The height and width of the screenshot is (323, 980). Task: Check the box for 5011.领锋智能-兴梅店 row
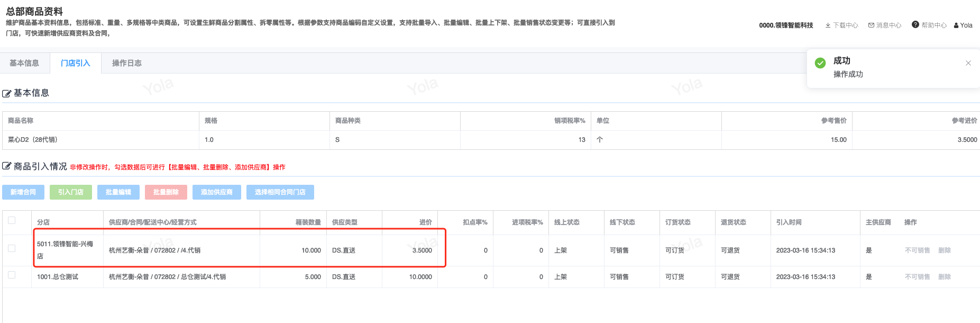click(12, 248)
